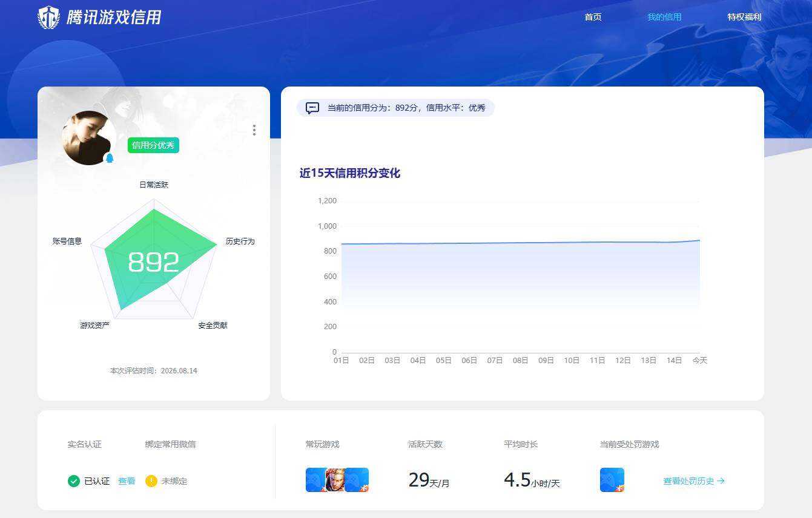Click the 安全贡献 radar label
Screen dimensions: 812x518
pos(213,325)
